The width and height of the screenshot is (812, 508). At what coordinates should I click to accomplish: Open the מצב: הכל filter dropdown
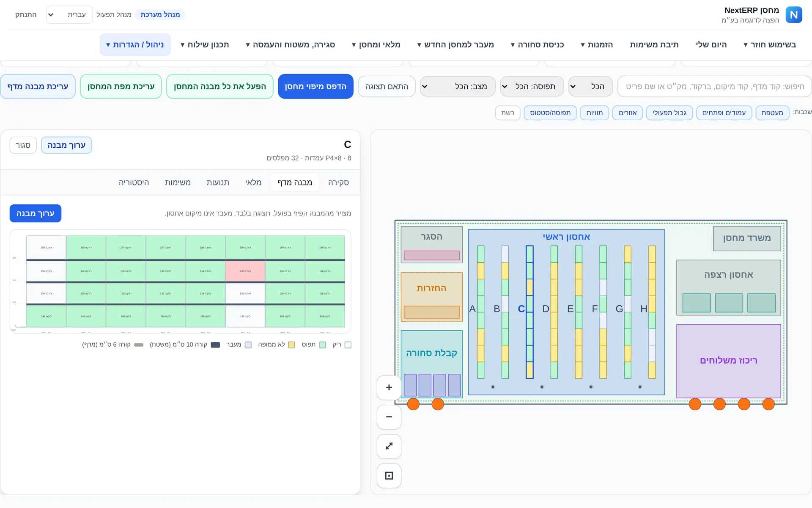coord(457,86)
